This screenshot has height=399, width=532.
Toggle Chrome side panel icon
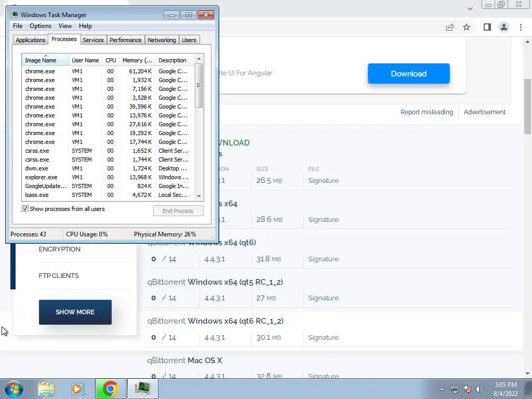tap(487, 27)
